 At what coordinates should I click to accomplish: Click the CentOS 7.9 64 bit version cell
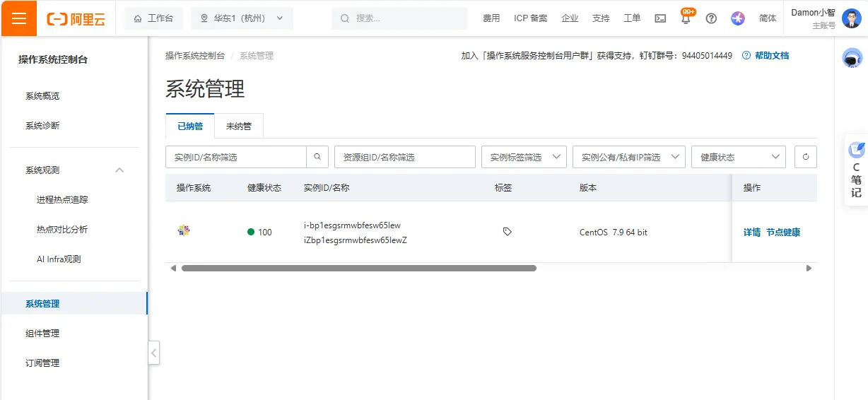[x=614, y=232]
